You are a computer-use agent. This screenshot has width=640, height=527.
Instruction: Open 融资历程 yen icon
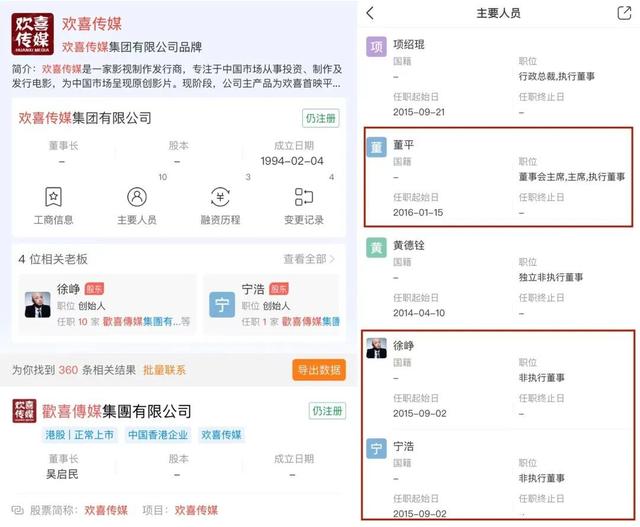[x=220, y=197]
